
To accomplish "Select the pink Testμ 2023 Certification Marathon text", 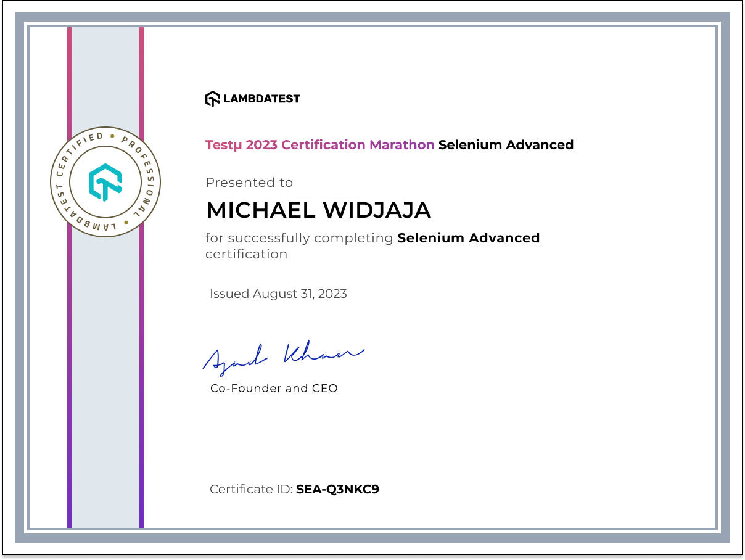I will [319, 145].
